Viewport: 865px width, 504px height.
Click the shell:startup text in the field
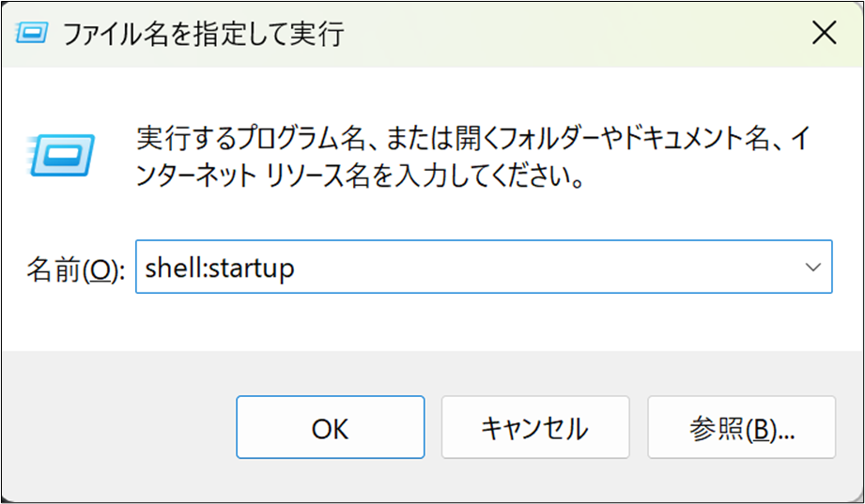tap(220, 268)
